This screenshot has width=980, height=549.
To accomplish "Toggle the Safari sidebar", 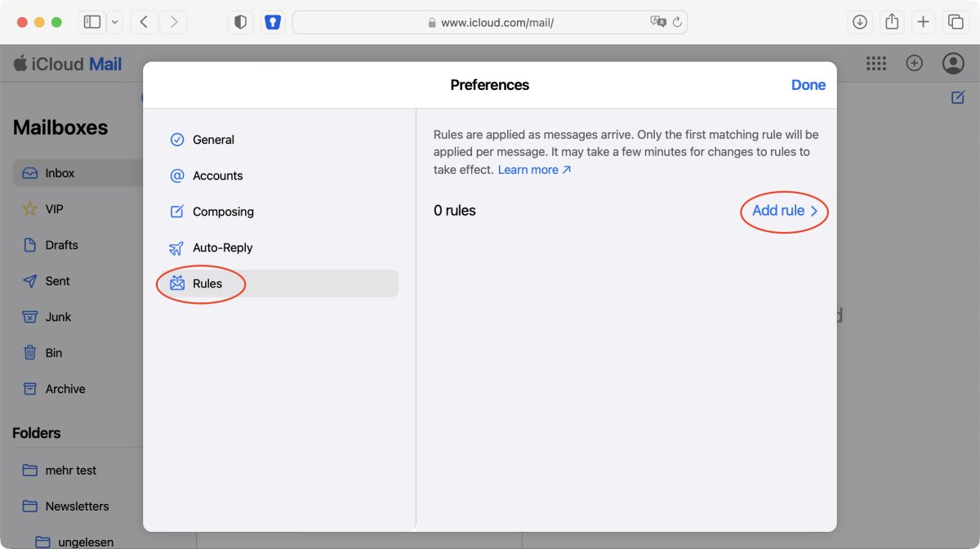I will coord(92,22).
